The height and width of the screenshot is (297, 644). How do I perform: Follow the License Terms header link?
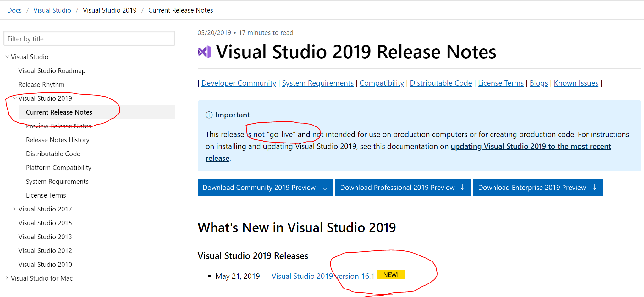(x=501, y=83)
